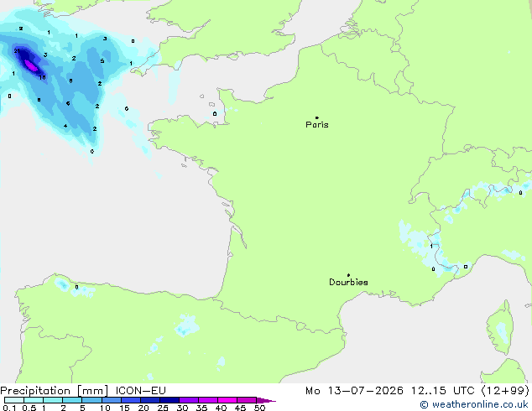Pick the 0.1 to 0.5 legend swatch
This screenshot has width=532, height=411.
[x=14, y=400]
